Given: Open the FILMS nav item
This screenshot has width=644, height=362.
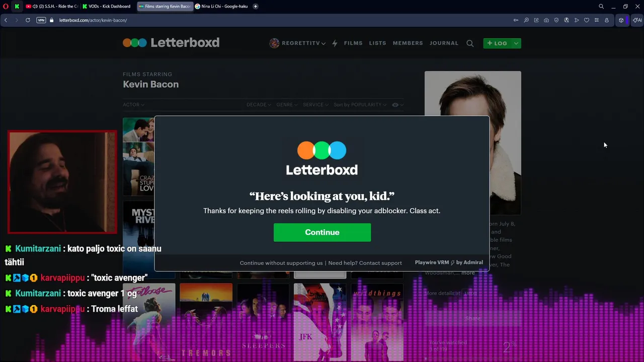Looking at the screenshot, I should (353, 43).
